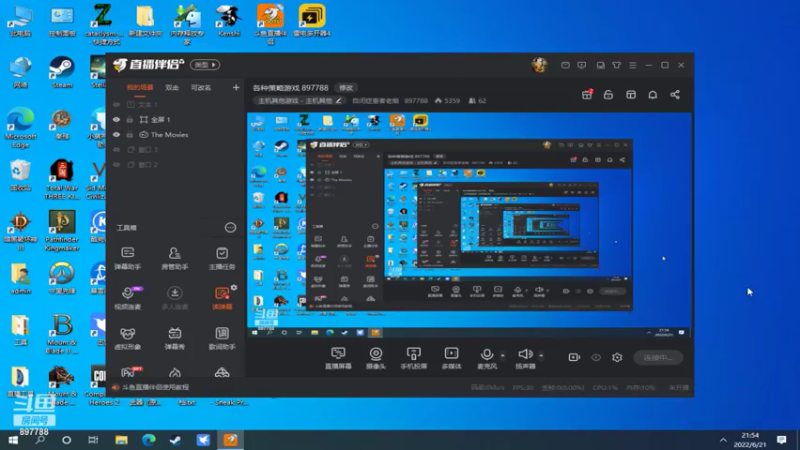
Task: Click the feedback screen icon in title bar
Action: pyautogui.click(x=582, y=65)
